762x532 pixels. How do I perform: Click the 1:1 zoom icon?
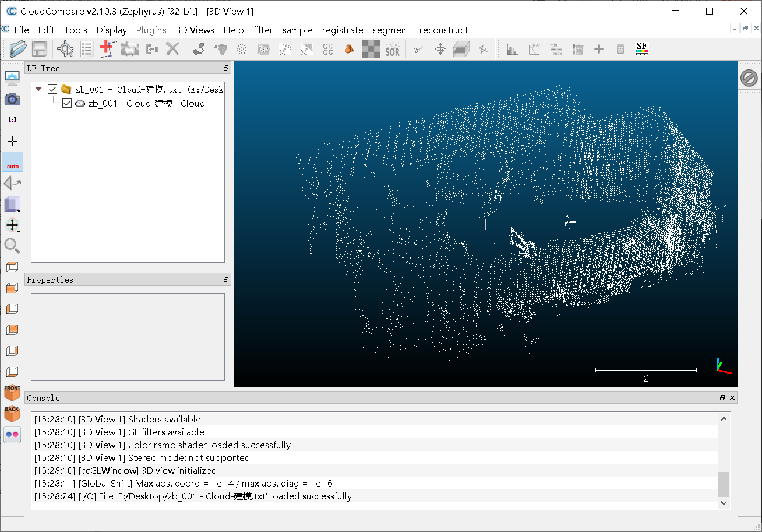point(12,120)
